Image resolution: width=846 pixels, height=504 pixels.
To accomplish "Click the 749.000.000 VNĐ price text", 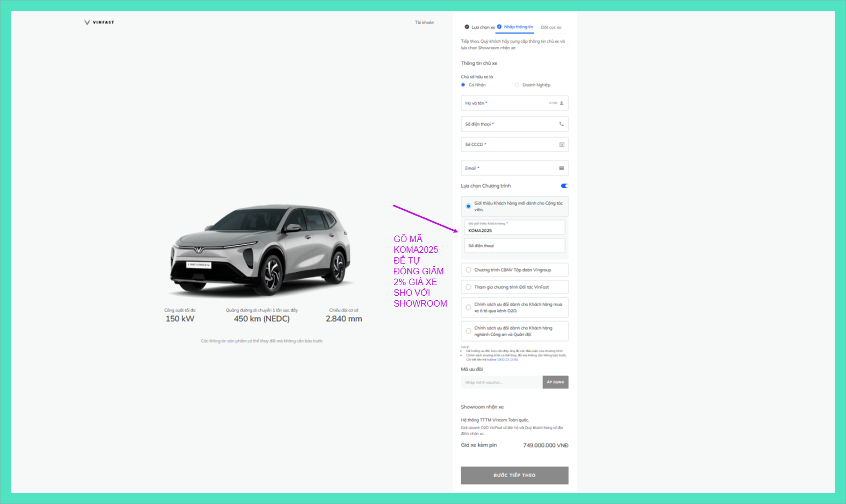I will (x=546, y=445).
